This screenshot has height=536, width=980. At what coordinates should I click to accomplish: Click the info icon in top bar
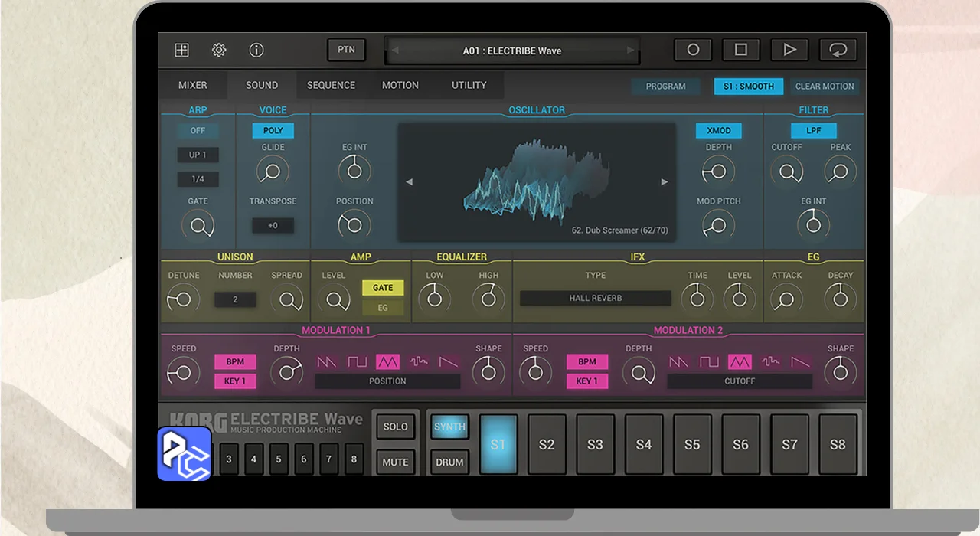[x=256, y=51]
